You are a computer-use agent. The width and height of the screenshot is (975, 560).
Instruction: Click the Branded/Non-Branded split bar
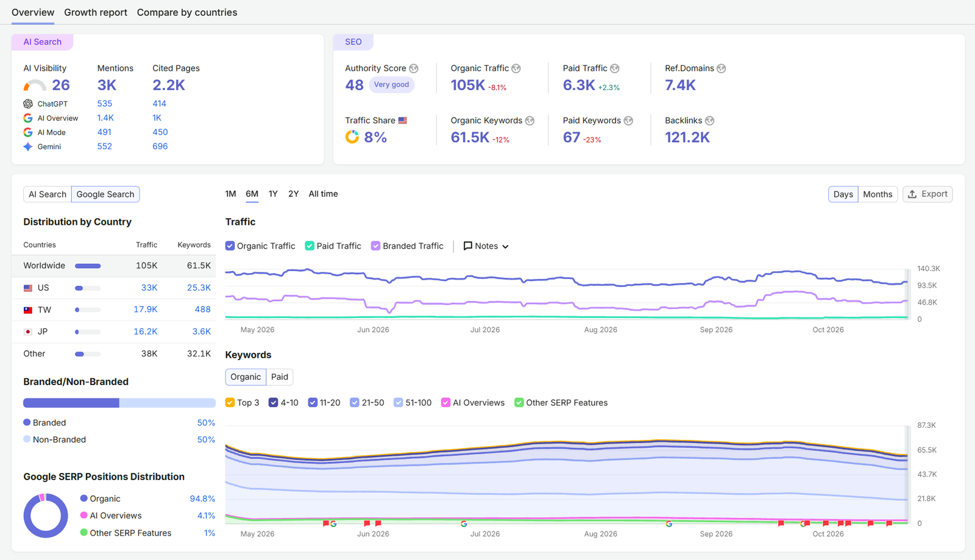[119, 403]
